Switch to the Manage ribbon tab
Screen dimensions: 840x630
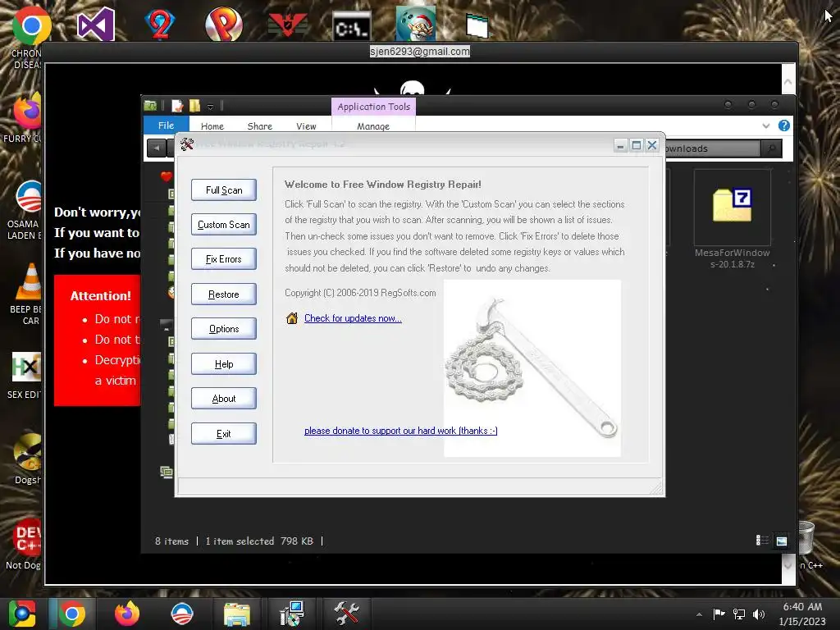coord(373,126)
